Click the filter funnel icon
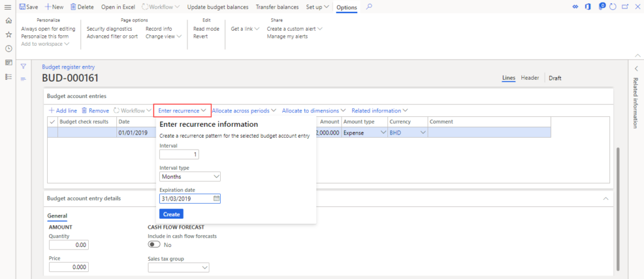 click(23, 66)
